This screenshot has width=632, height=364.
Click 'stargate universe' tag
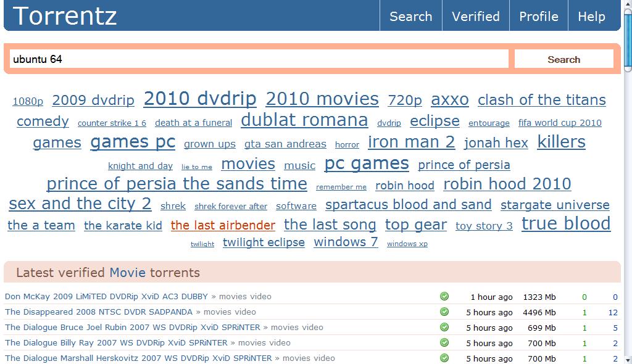tap(555, 205)
